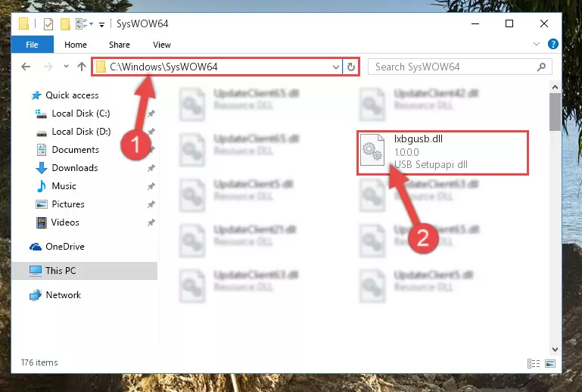
Task: Click the Music note icon
Action: pos(41,186)
